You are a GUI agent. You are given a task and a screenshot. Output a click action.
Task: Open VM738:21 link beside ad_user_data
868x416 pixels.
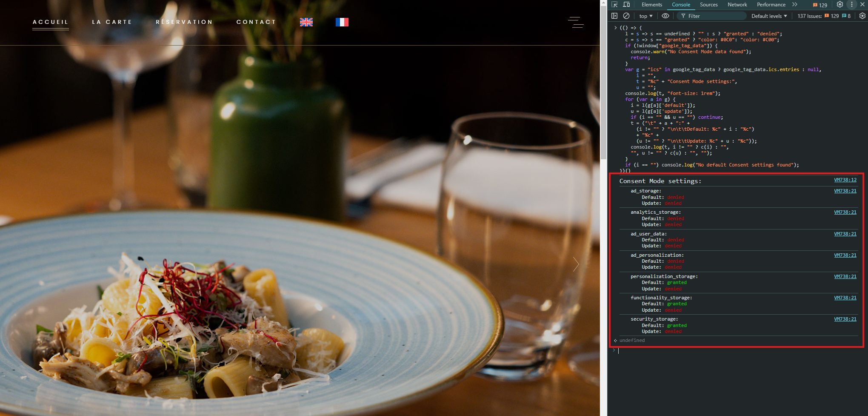tap(845, 234)
